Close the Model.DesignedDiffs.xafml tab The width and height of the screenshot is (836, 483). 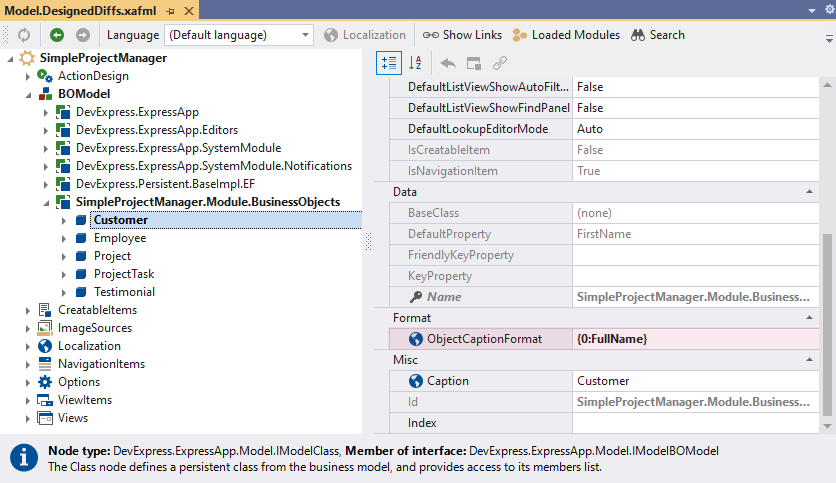[x=189, y=11]
